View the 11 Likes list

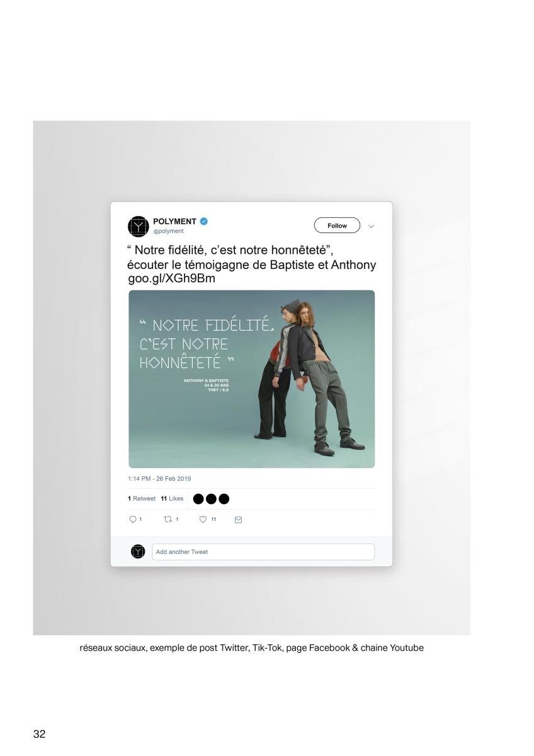[x=173, y=498]
